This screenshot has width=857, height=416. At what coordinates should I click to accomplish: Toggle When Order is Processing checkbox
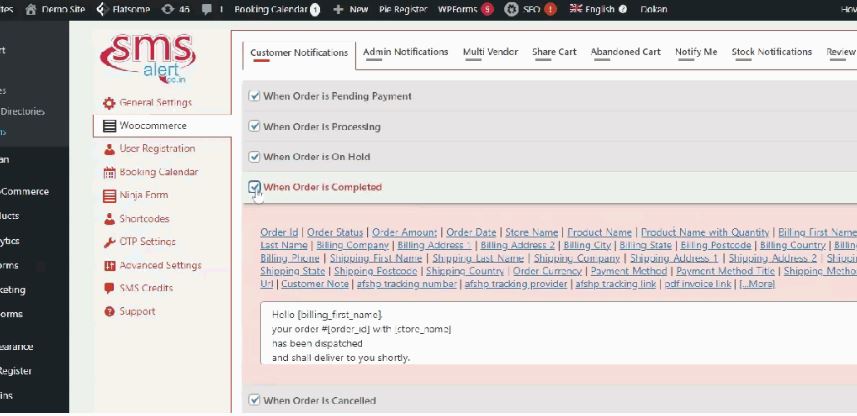(x=254, y=126)
